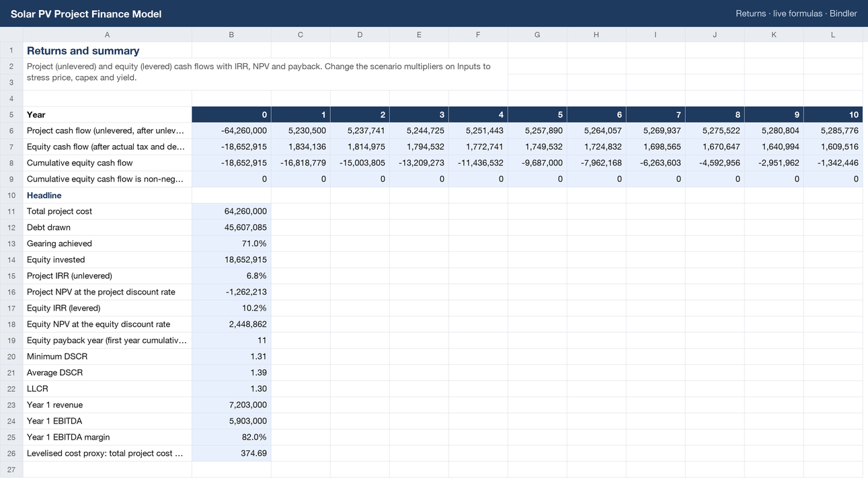
Task: Select Project NPV value -1,262,213
Action: tap(231, 292)
